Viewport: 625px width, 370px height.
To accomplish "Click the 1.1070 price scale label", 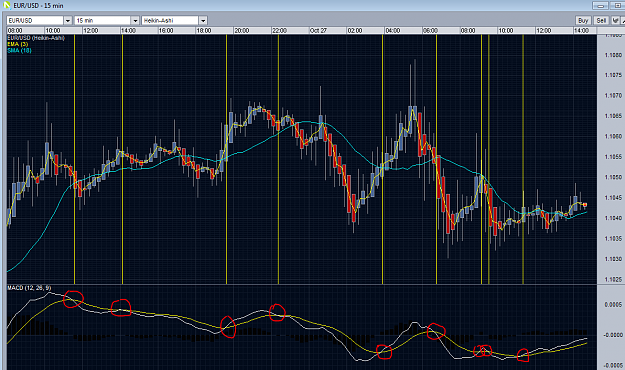I will (613, 96).
